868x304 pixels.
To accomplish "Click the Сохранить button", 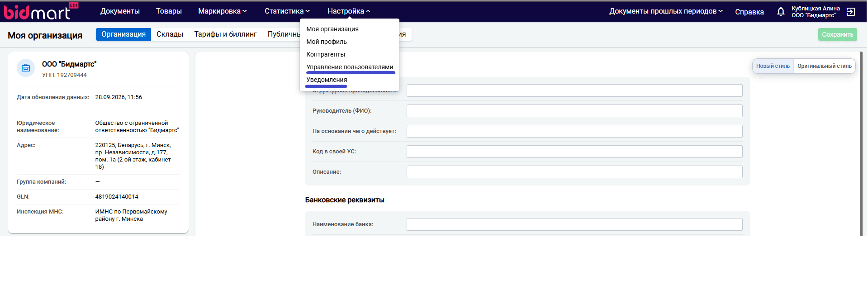I will [837, 34].
